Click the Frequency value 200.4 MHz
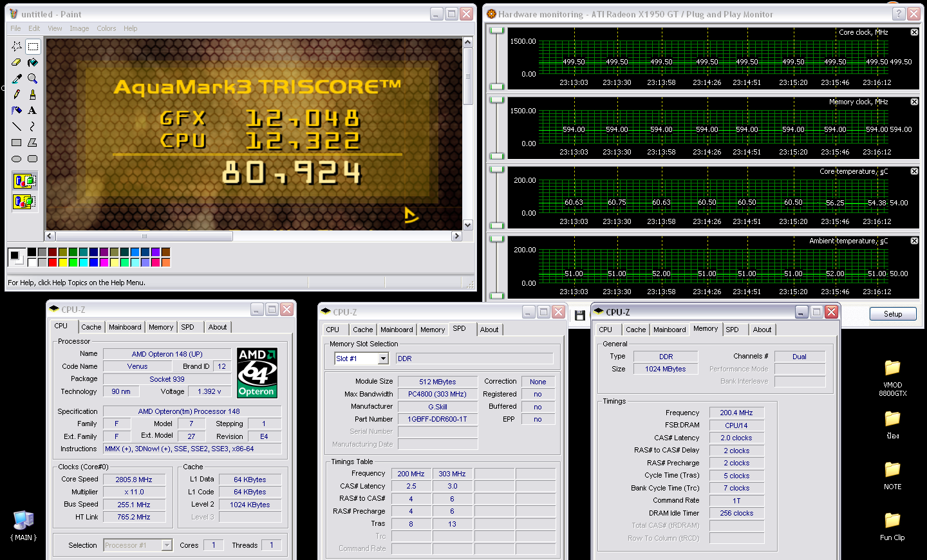Screen dimensions: 927x560 point(736,413)
